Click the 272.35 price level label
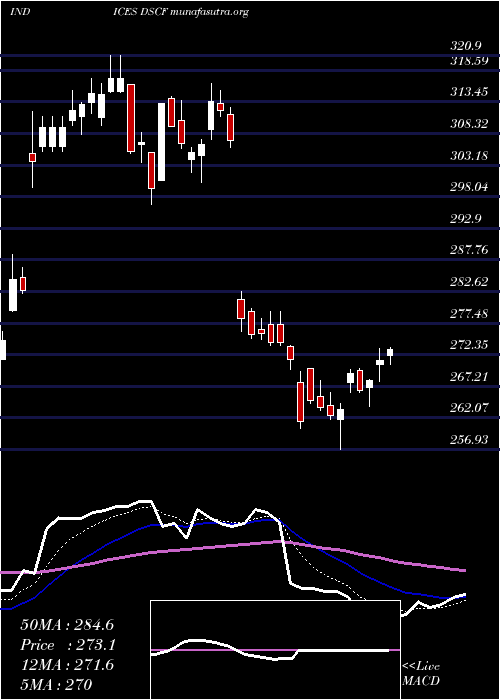Image resolution: width=500 pixels, height=700 pixels. 469,345
